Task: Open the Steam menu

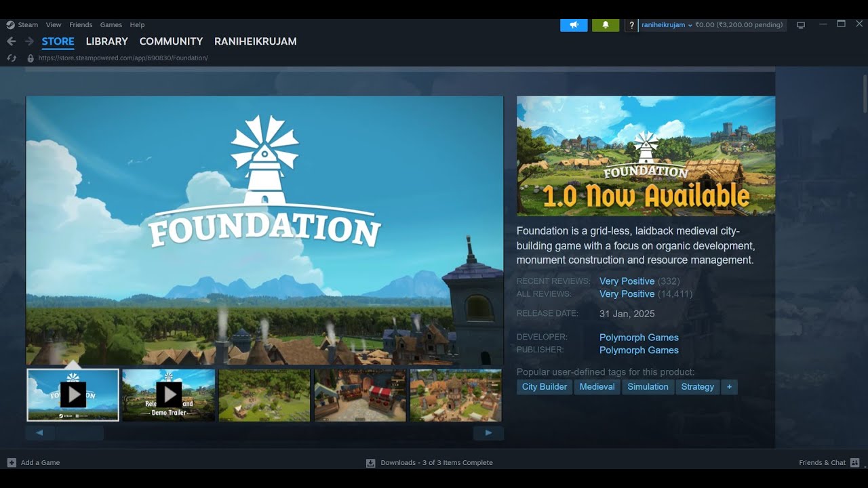Action: point(28,25)
